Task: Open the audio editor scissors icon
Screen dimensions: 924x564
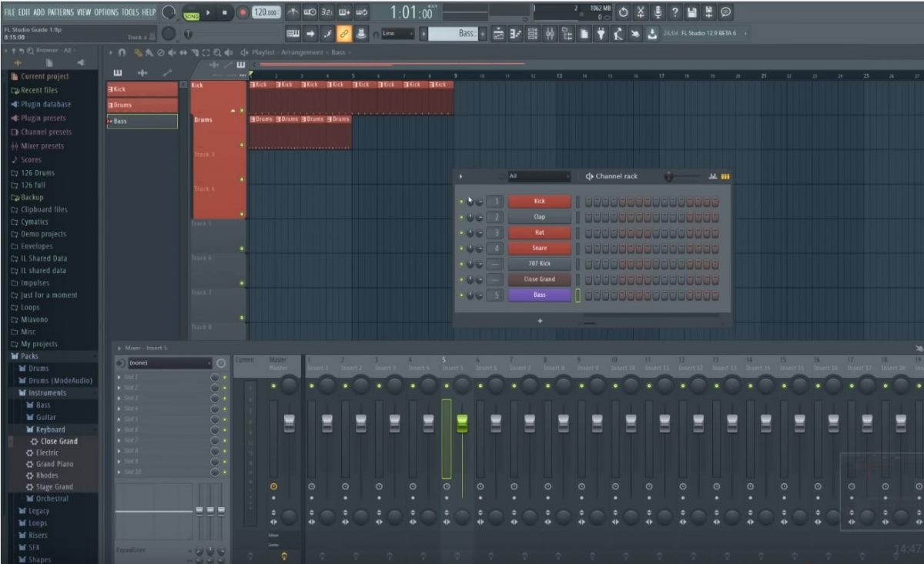Action: [640, 12]
